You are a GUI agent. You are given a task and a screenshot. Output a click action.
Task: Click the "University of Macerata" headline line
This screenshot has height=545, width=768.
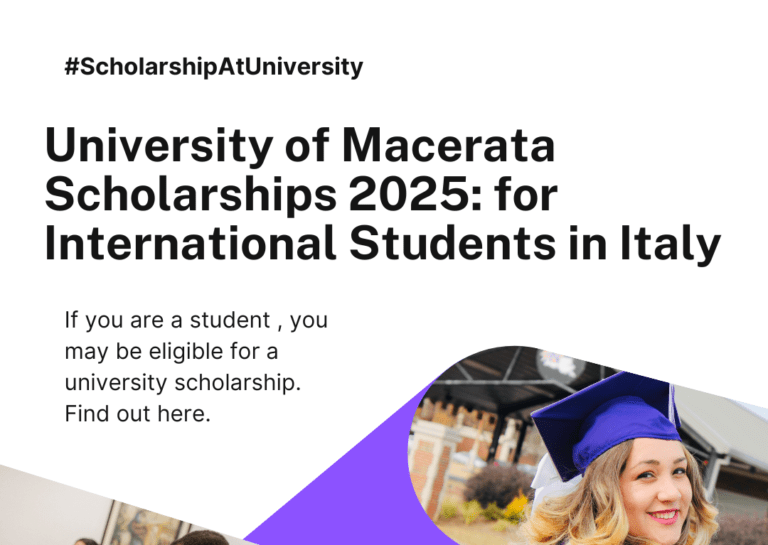[x=299, y=147]
